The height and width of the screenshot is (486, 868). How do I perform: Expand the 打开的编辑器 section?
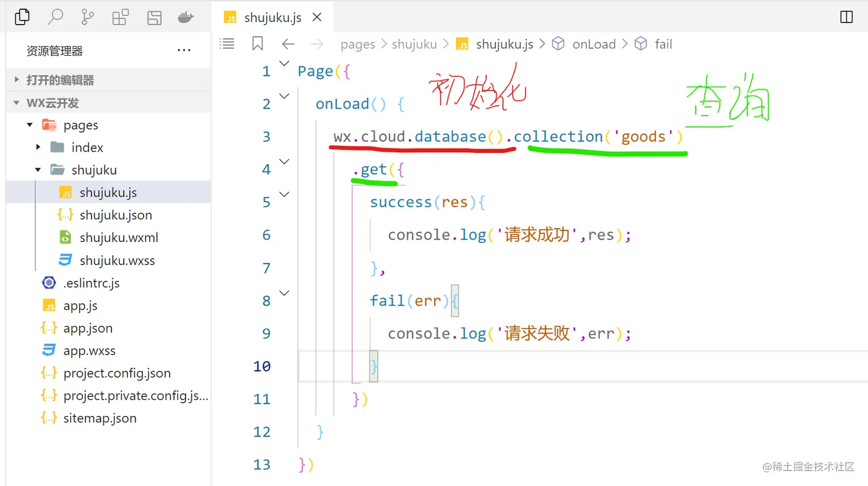(108, 80)
